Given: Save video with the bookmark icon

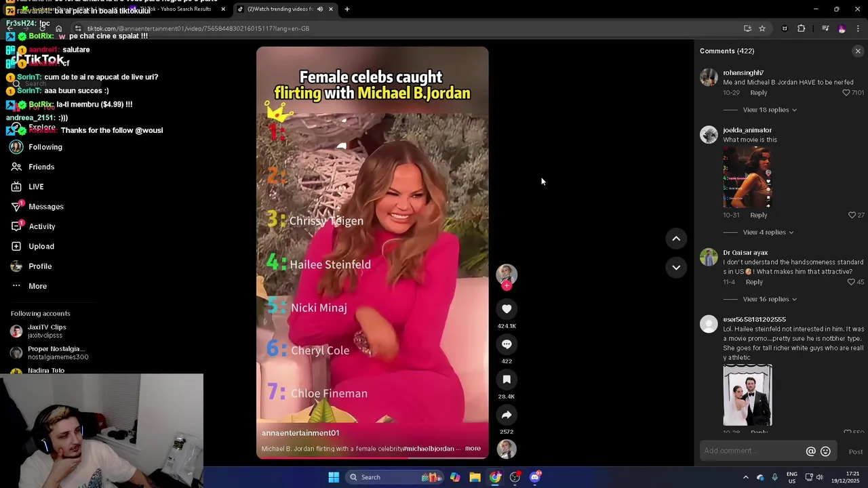Looking at the screenshot, I should [x=507, y=380].
